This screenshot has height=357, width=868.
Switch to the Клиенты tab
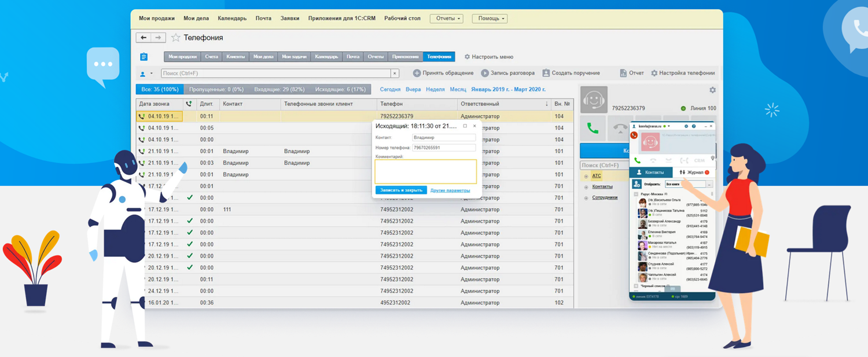pyautogui.click(x=236, y=57)
